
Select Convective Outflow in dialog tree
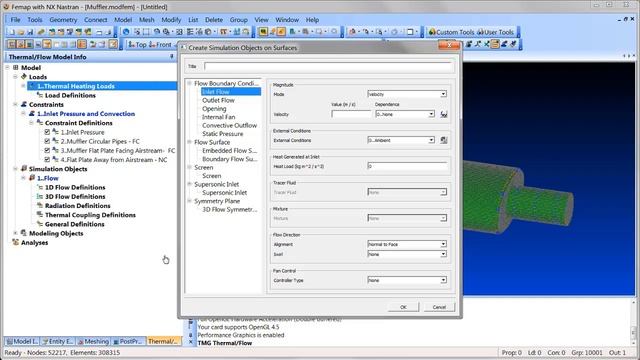(229, 125)
